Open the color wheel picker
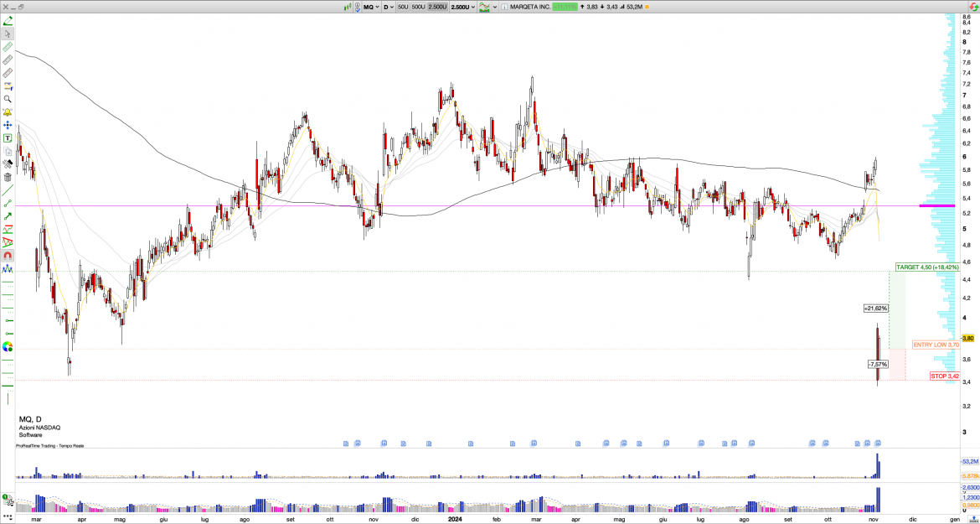The width and height of the screenshot is (980, 524). coord(8,346)
